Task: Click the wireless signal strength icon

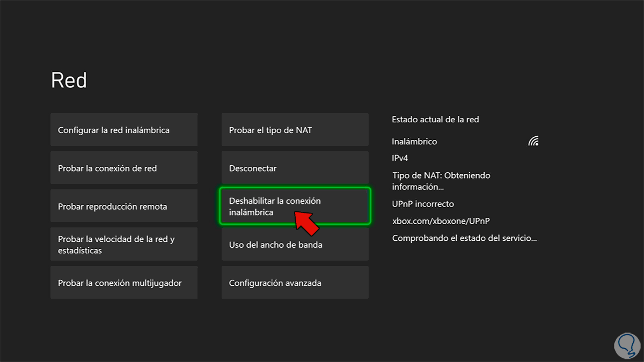Action: 533,142
